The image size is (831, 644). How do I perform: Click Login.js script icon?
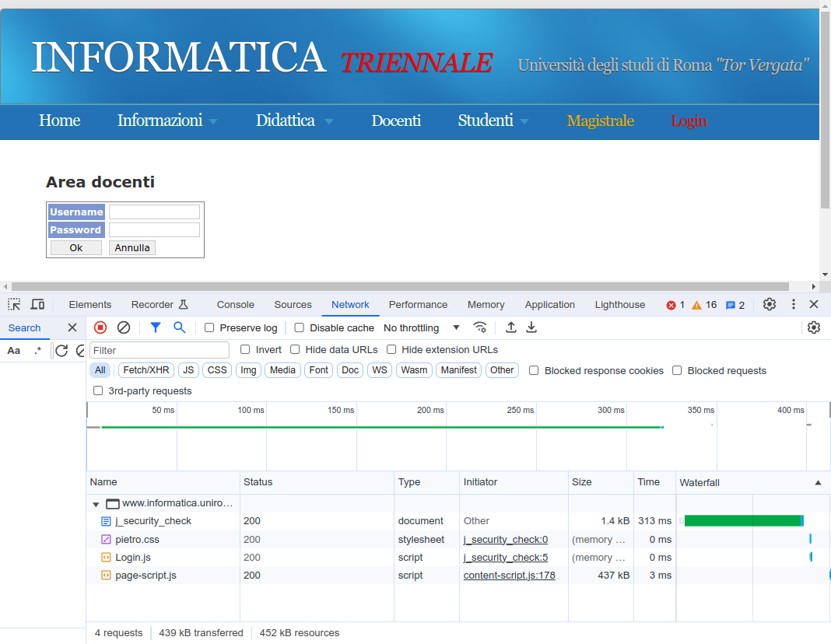pos(106,558)
